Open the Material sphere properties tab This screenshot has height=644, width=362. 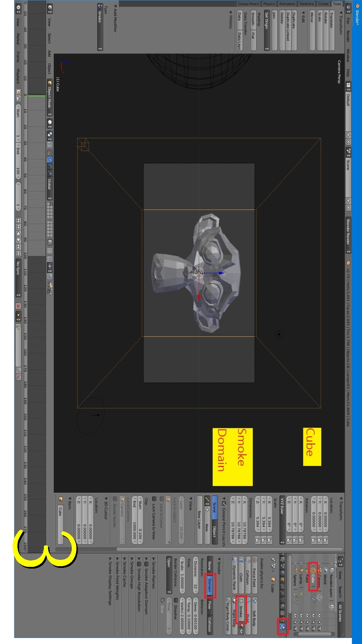click(x=282, y=606)
